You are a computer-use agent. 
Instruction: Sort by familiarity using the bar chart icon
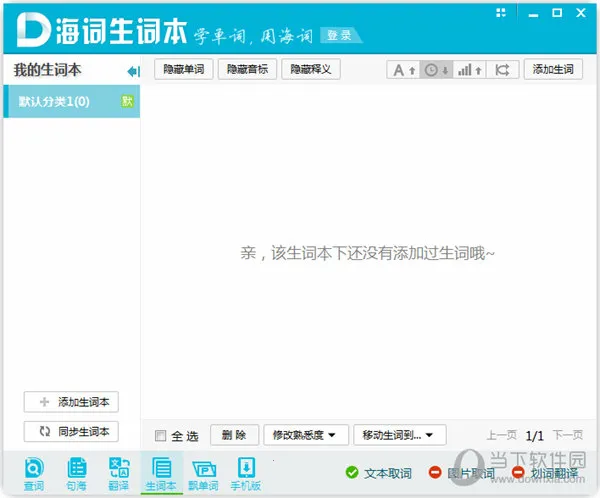click(x=469, y=70)
